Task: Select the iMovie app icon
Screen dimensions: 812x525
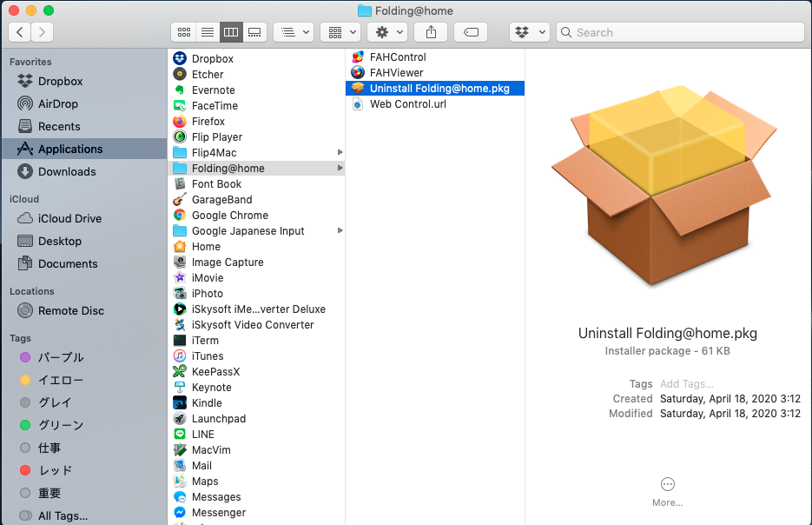Action: pyautogui.click(x=180, y=278)
